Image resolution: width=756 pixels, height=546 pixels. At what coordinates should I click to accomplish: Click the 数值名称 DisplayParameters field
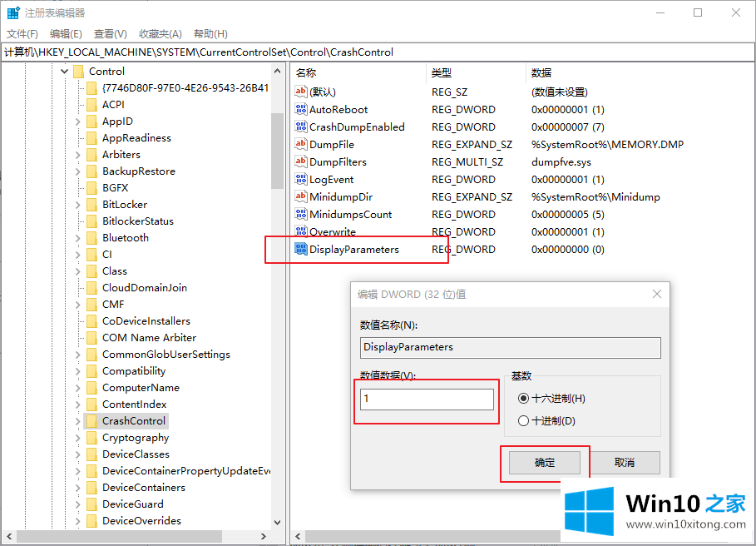[x=510, y=347]
